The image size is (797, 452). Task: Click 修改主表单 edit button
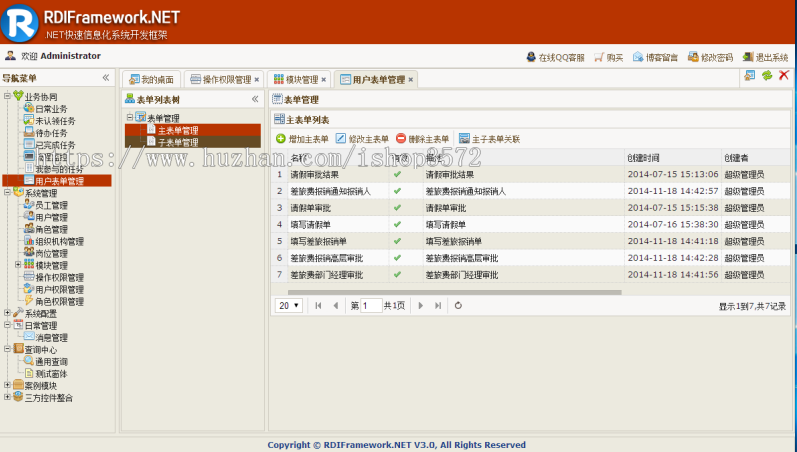coord(362,139)
